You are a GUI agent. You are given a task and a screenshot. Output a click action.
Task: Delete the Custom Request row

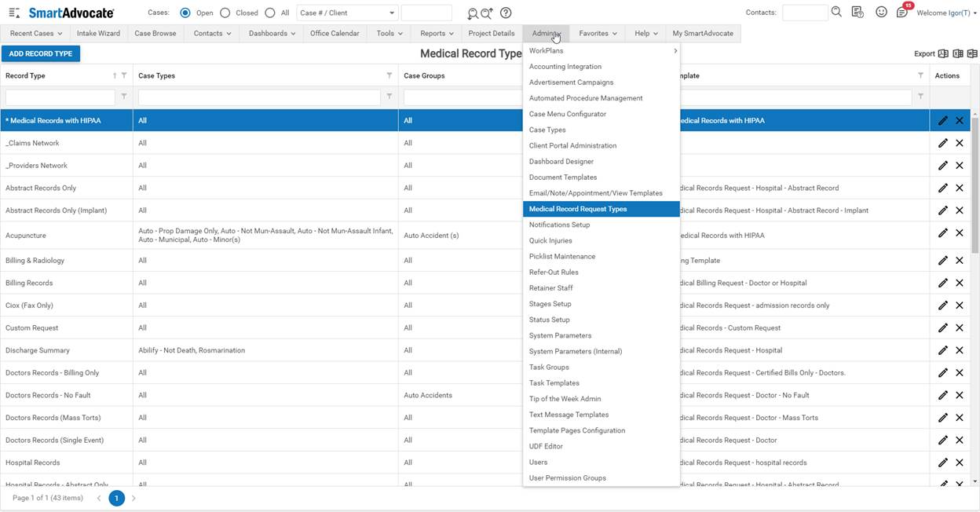coord(960,328)
